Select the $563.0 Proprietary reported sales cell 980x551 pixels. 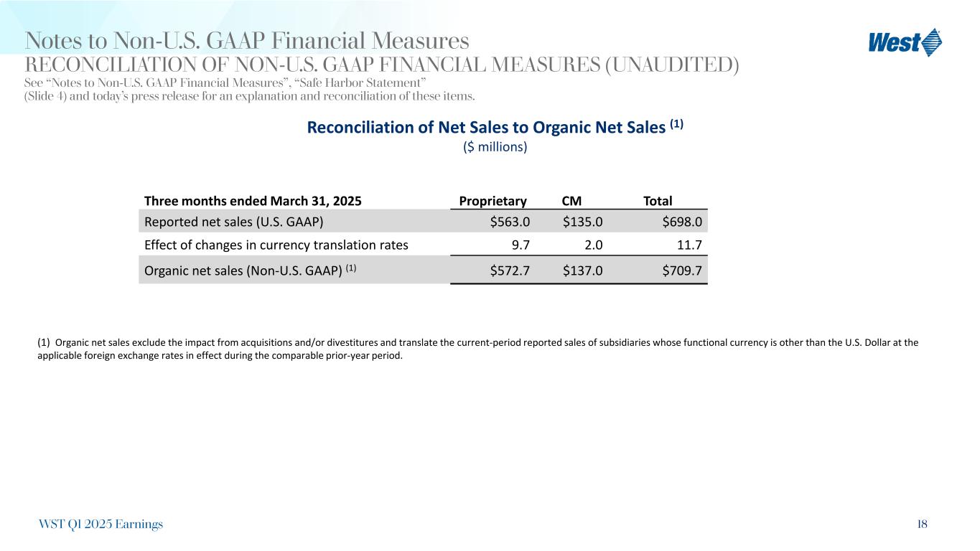(510, 222)
